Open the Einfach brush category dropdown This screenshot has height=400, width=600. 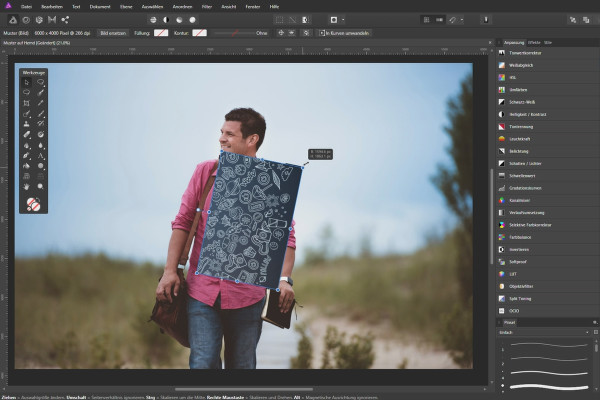[543, 332]
